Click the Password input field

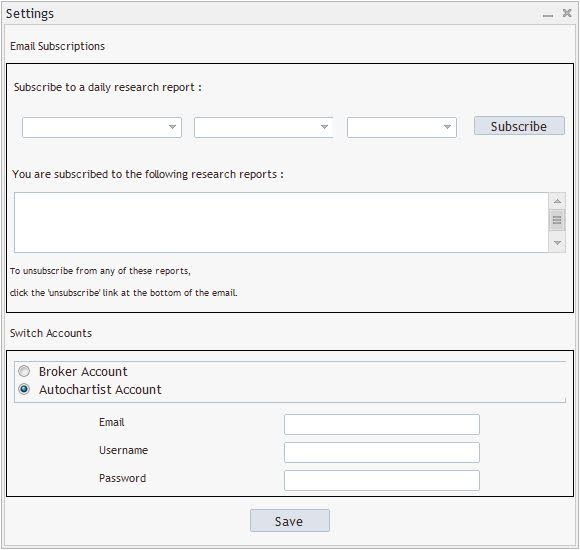pyautogui.click(x=382, y=480)
